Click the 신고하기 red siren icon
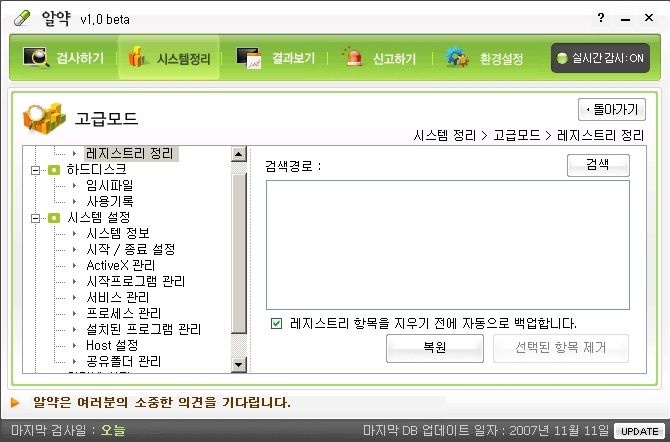This screenshot has width=670, height=442. click(x=352, y=57)
